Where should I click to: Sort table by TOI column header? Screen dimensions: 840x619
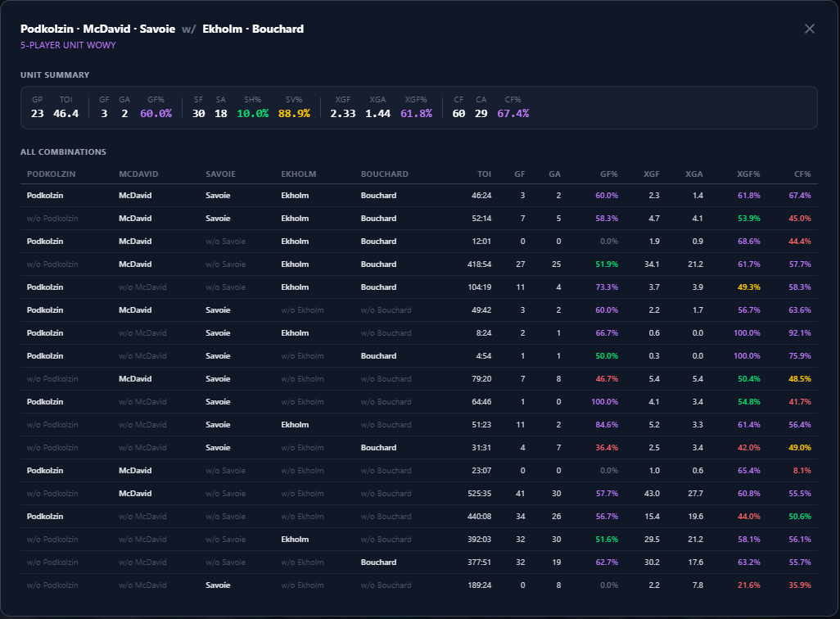485,174
